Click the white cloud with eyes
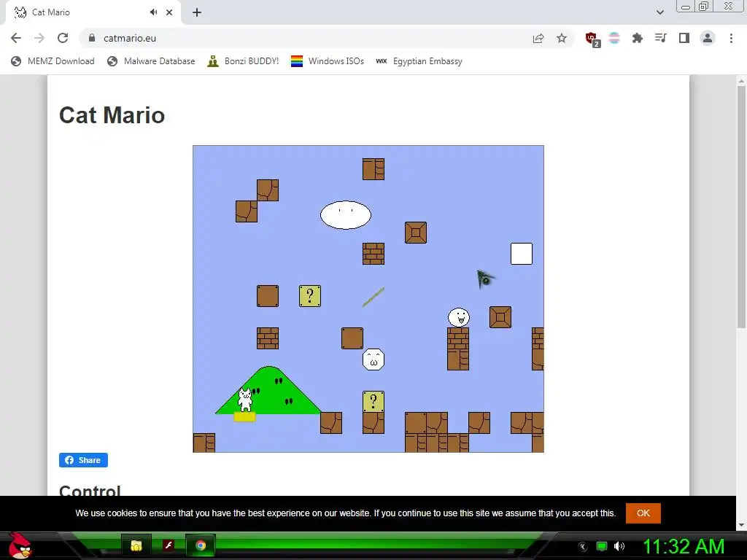The width and height of the screenshot is (747, 560). [345, 215]
